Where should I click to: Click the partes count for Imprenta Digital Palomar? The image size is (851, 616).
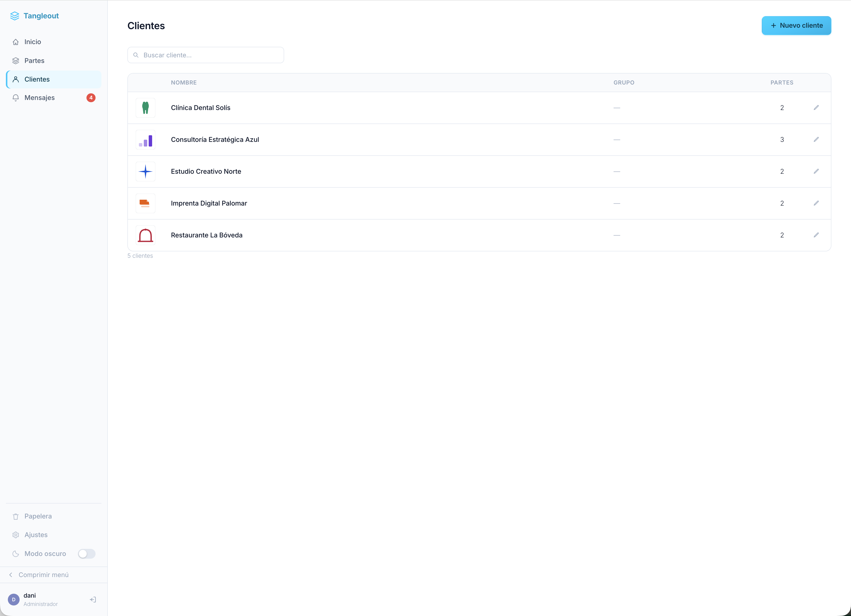click(x=782, y=203)
